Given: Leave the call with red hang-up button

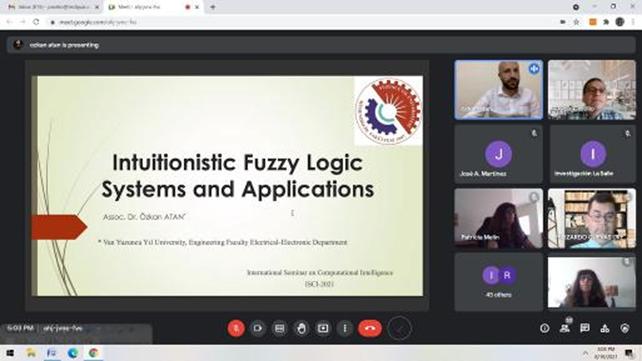Looking at the screenshot, I should 370,328.
